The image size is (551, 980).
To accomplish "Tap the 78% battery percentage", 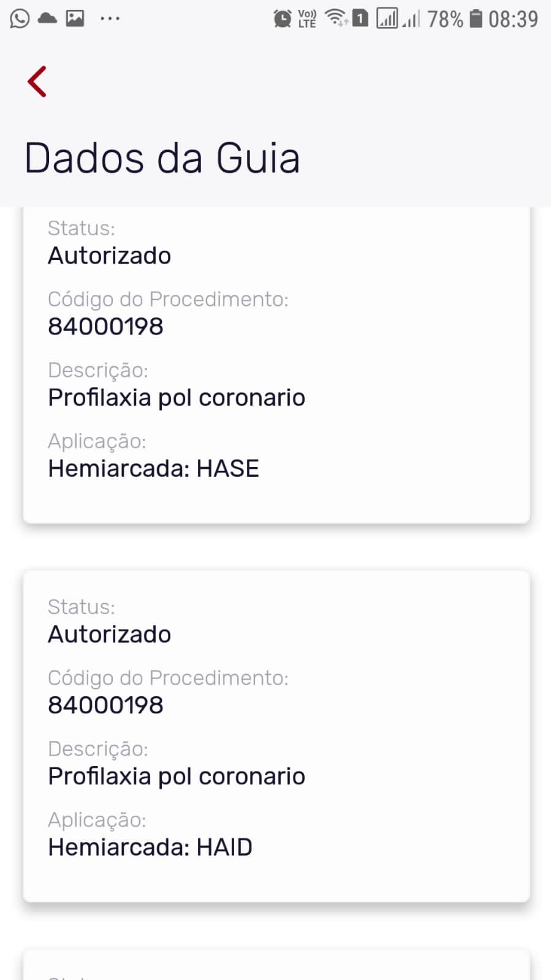I will (x=445, y=19).
